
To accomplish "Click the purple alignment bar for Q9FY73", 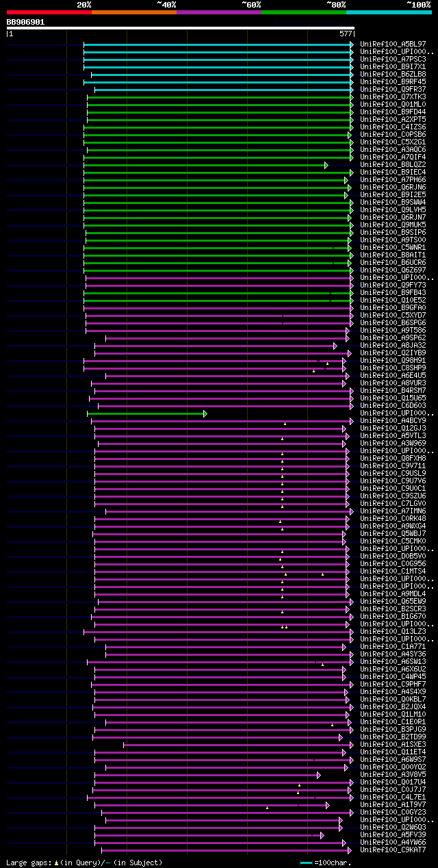I will point(220,285).
